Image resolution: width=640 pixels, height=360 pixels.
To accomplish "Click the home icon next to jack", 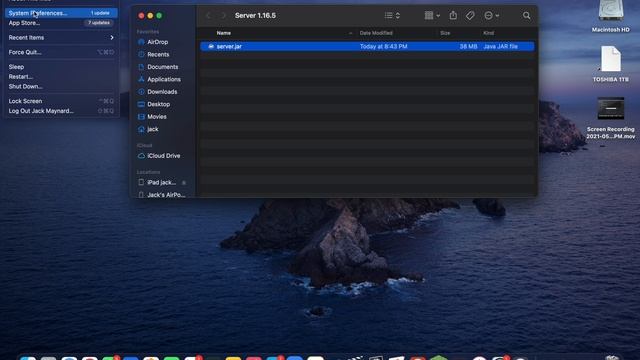I will [141, 129].
